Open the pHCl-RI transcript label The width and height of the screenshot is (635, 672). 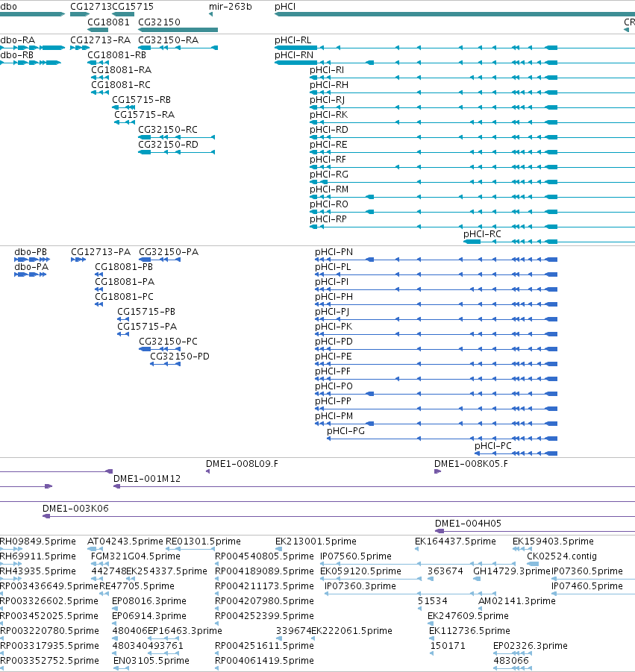tap(327, 70)
